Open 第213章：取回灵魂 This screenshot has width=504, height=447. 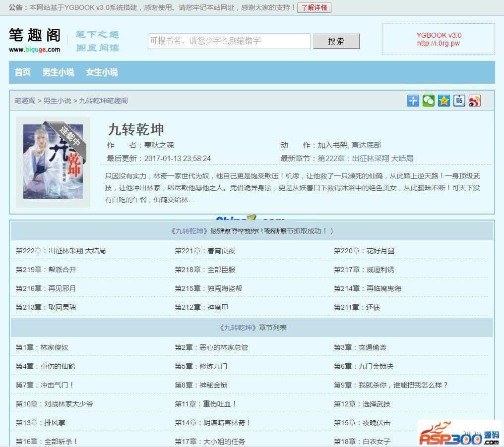tap(46, 307)
